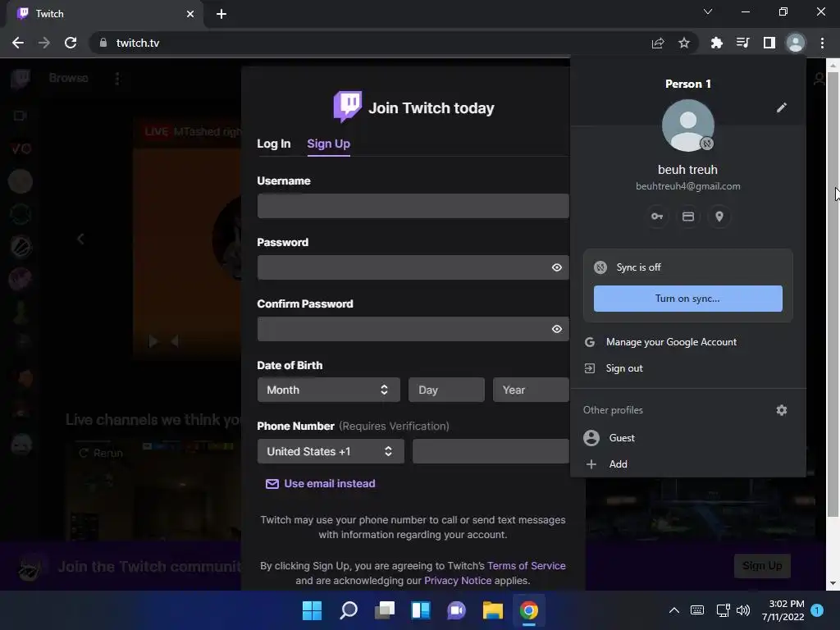This screenshot has width=840, height=630.
Task: Close the Twitch tab
Action: pyautogui.click(x=190, y=14)
